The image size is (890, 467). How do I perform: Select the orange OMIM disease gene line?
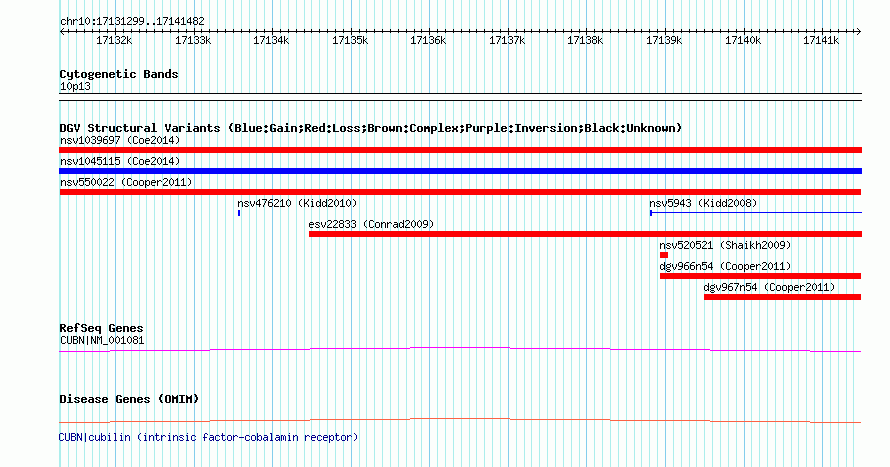(x=460, y=420)
